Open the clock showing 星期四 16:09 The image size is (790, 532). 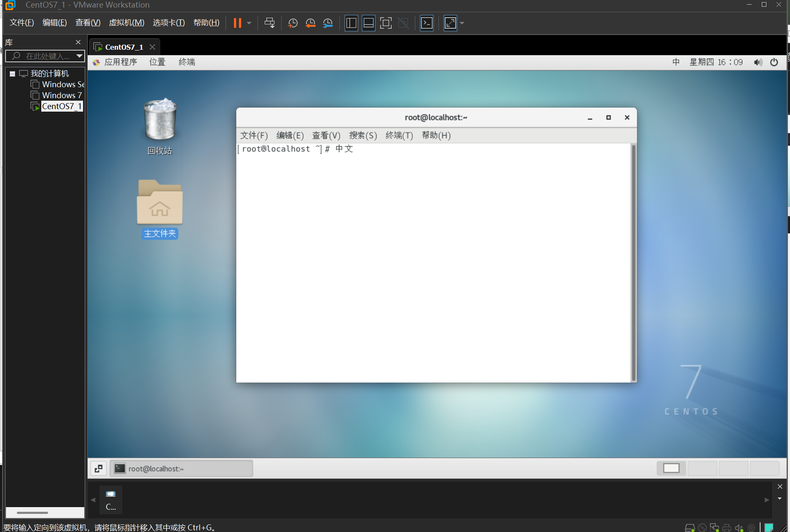click(x=716, y=62)
